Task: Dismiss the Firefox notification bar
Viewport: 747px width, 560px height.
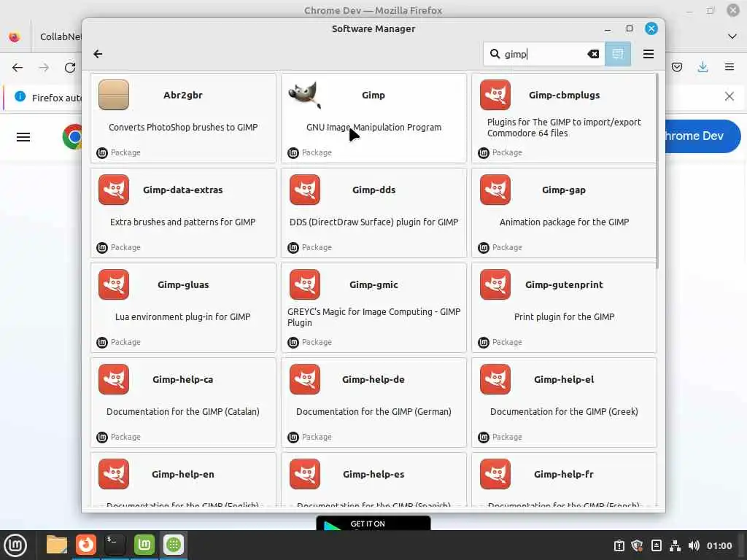Action: pyautogui.click(x=729, y=97)
